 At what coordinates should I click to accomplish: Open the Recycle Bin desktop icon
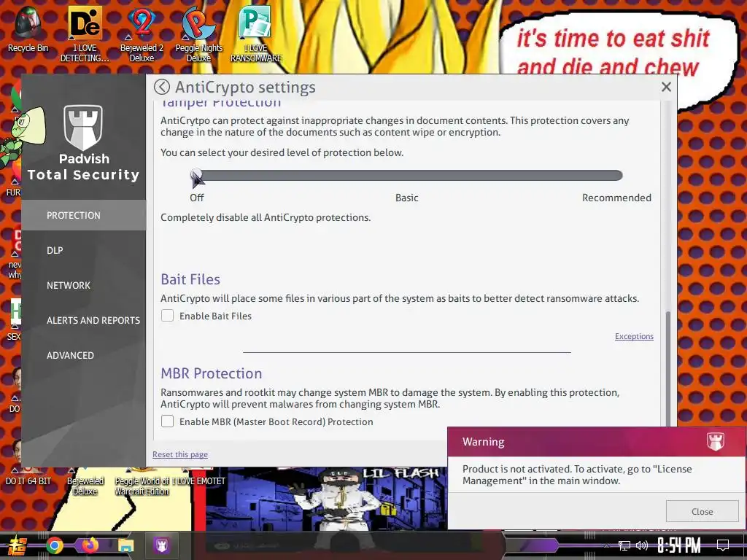[28, 28]
